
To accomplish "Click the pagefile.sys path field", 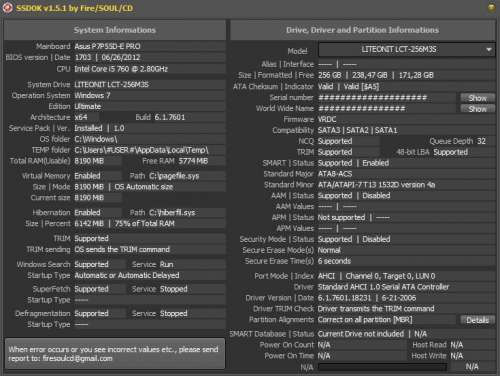I will click(x=187, y=176).
